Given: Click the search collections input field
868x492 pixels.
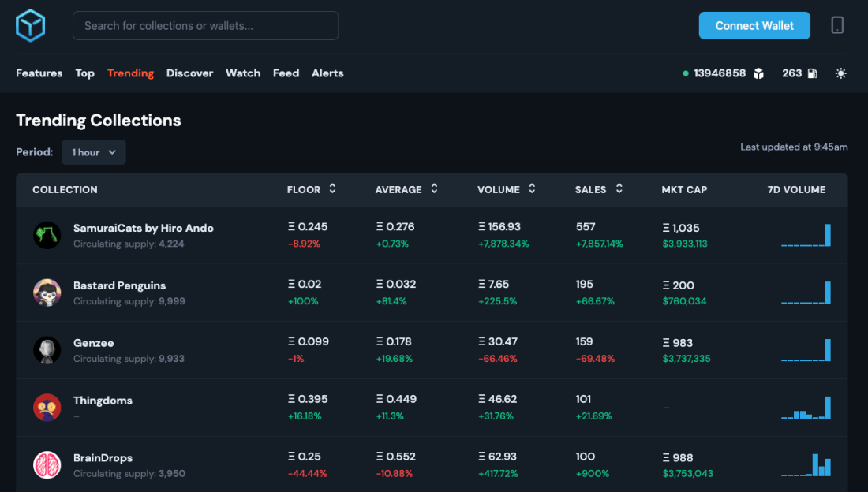Looking at the screenshot, I should [205, 25].
